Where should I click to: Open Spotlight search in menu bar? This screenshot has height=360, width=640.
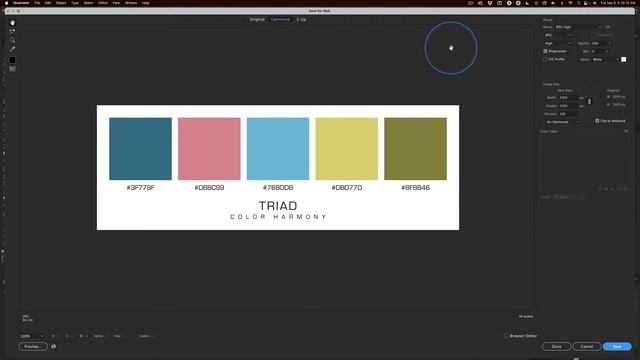pos(578,3)
